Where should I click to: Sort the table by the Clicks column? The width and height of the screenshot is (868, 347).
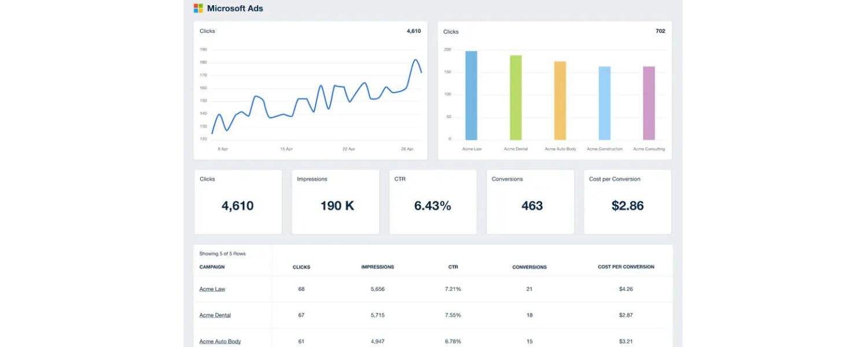301,267
